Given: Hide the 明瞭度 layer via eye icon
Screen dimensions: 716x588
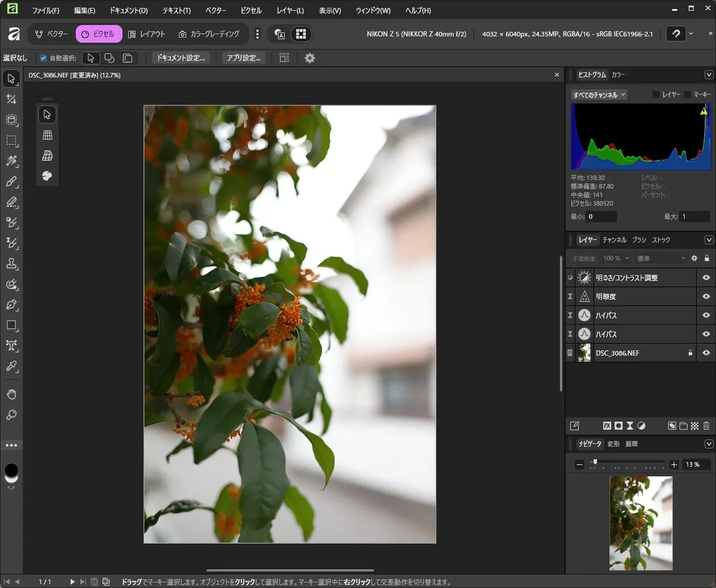Looking at the screenshot, I should pos(706,296).
